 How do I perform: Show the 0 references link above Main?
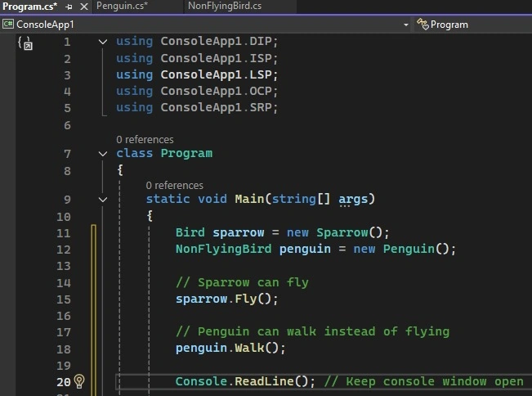(x=174, y=186)
